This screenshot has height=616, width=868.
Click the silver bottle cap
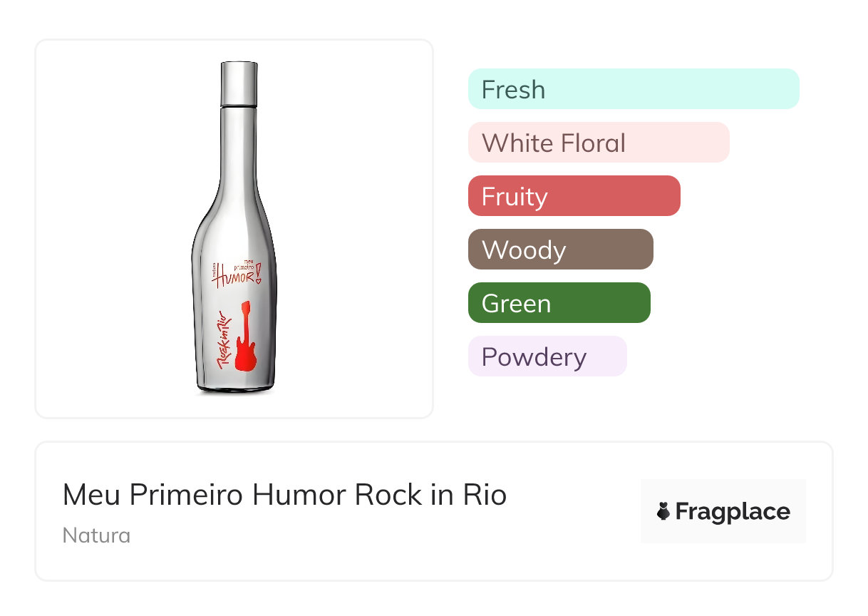[238, 84]
